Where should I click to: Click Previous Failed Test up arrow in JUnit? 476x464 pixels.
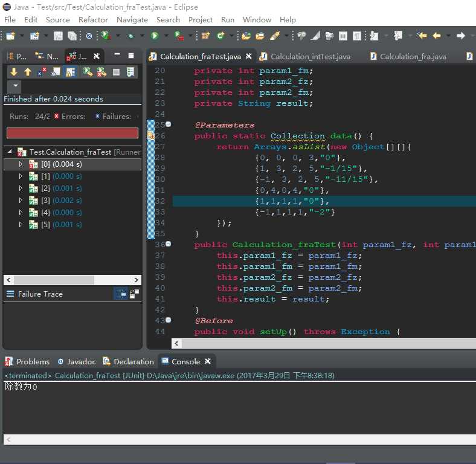(28, 72)
